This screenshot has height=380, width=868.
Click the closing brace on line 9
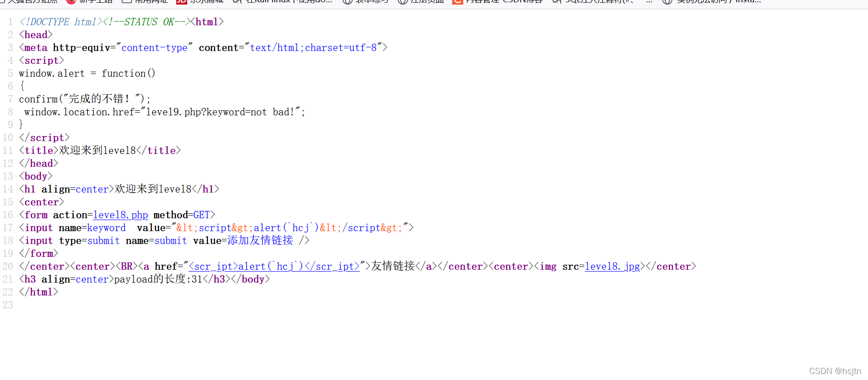click(21, 125)
